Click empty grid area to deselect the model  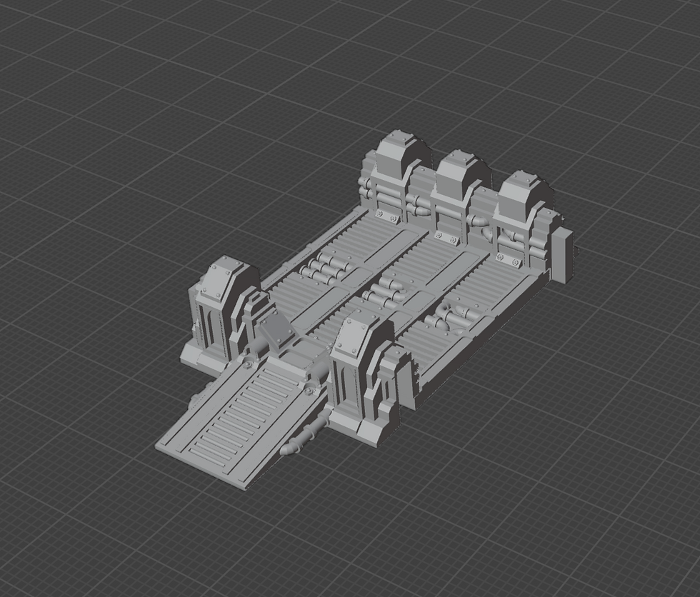pos(134,134)
